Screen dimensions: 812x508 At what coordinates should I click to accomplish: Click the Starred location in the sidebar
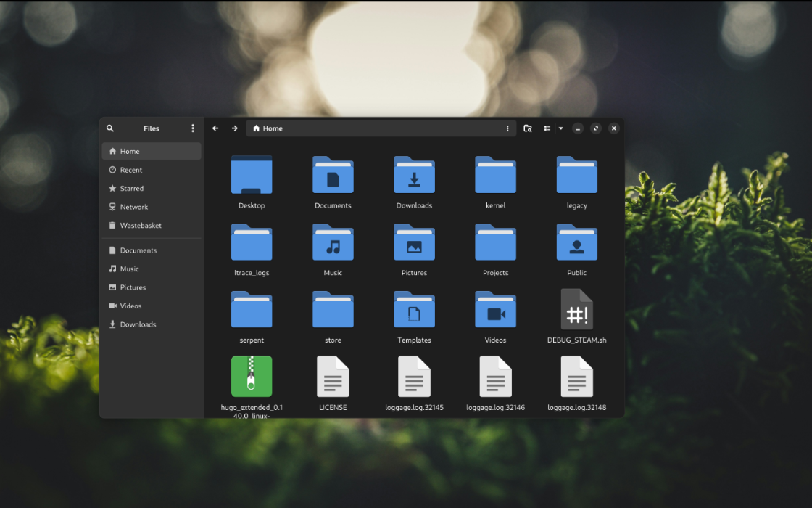[x=133, y=188]
